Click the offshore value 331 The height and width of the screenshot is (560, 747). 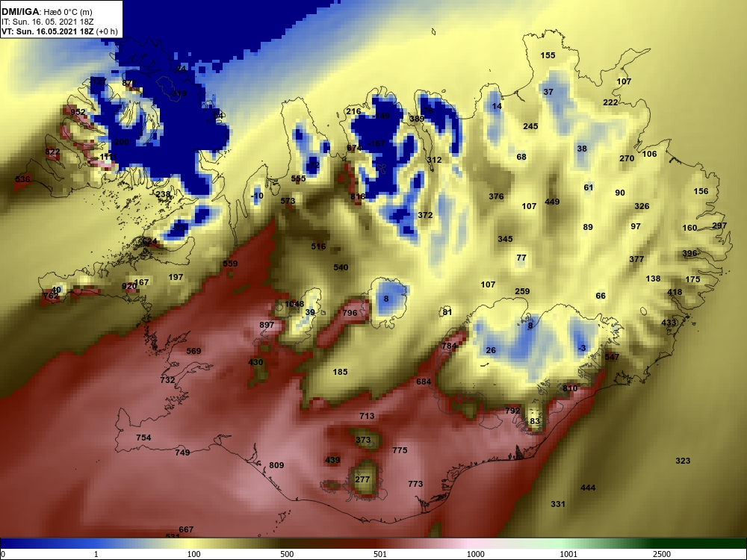click(558, 504)
